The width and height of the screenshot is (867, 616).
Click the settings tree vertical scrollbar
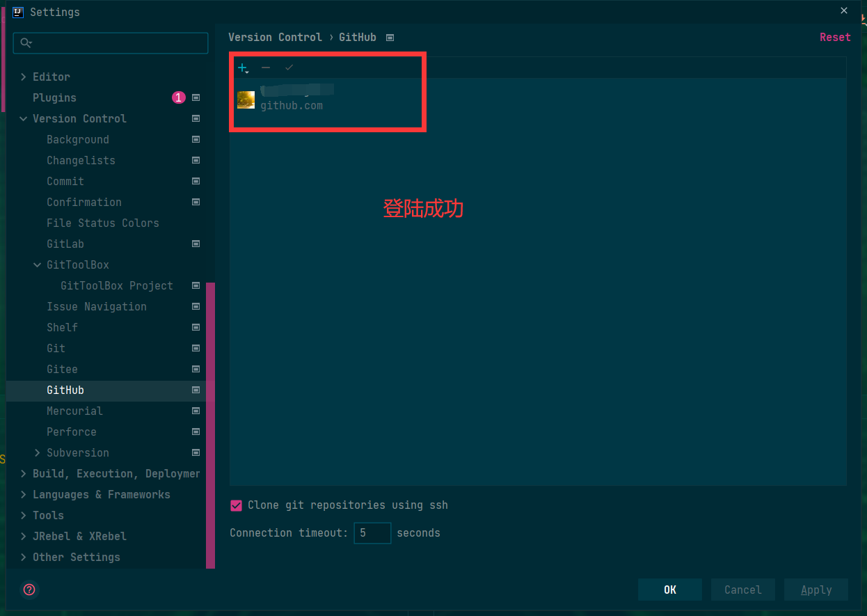(x=210, y=425)
